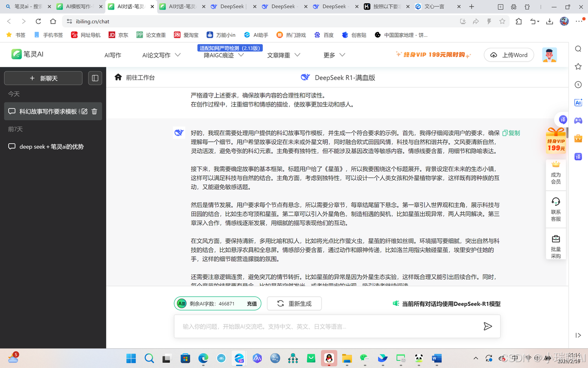Open Edge sidebar AI assistant icon
Screen dimensions: 588x368
(x=578, y=103)
